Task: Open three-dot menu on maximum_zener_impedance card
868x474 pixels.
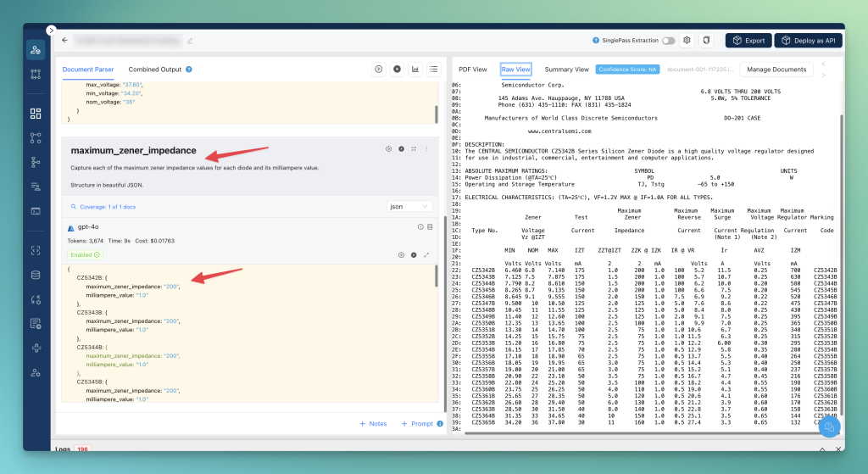Action: pos(426,149)
